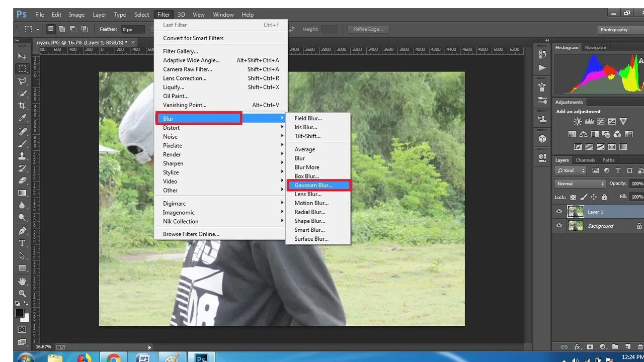Toggle lock position
Image resolution: width=644 pixels, height=362 pixels.
click(594, 197)
